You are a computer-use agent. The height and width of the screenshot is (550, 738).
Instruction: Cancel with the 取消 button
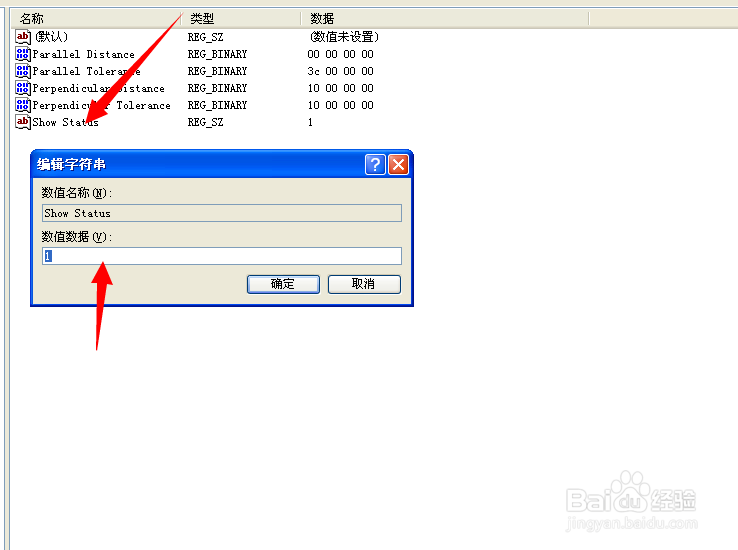(x=364, y=284)
